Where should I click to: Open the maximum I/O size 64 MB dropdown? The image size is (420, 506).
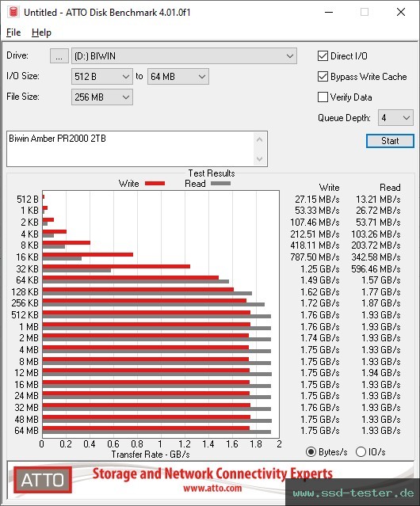pyautogui.click(x=178, y=77)
